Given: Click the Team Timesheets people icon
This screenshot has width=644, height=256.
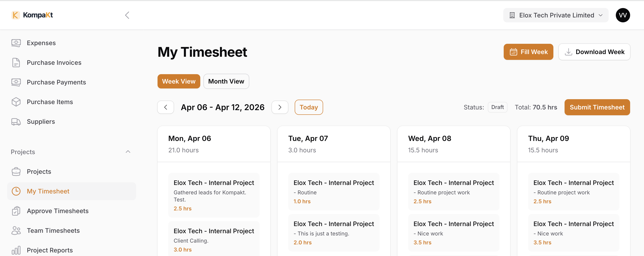Looking at the screenshot, I should click(16, 231).
